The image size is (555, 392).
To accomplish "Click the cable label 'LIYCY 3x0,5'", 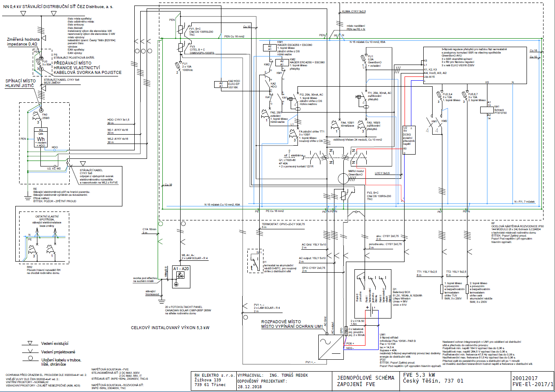I will tap(382, 174).
